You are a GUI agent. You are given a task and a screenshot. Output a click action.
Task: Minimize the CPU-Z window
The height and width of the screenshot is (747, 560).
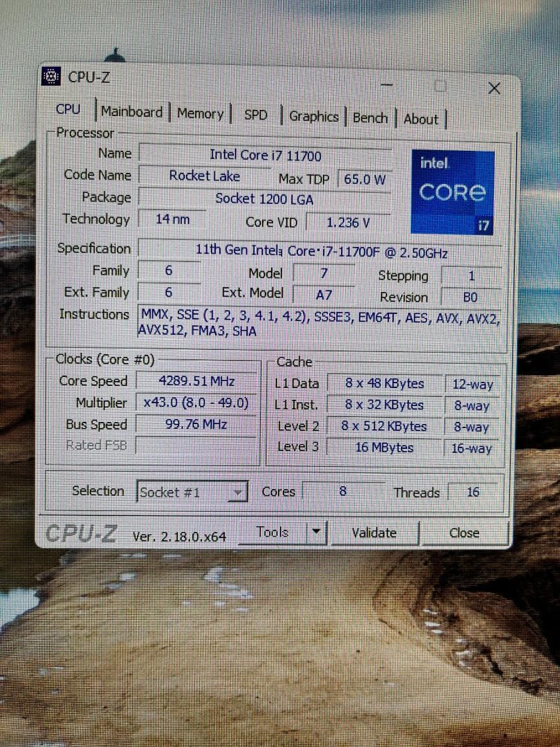pyautogui.click(x=386, y=86)
